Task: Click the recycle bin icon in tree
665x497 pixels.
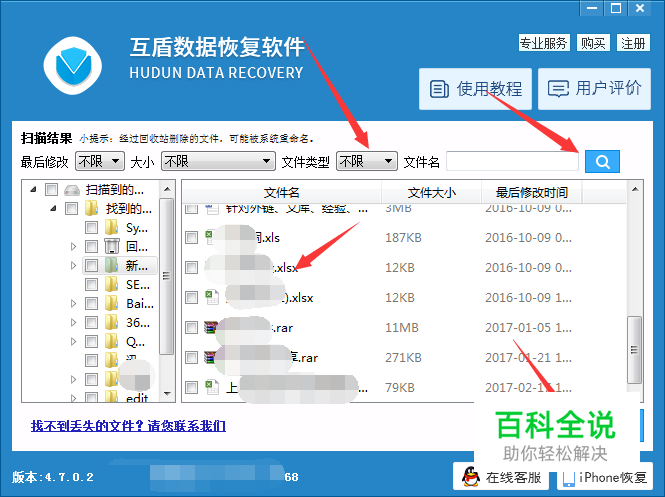Action: point(112,246)
